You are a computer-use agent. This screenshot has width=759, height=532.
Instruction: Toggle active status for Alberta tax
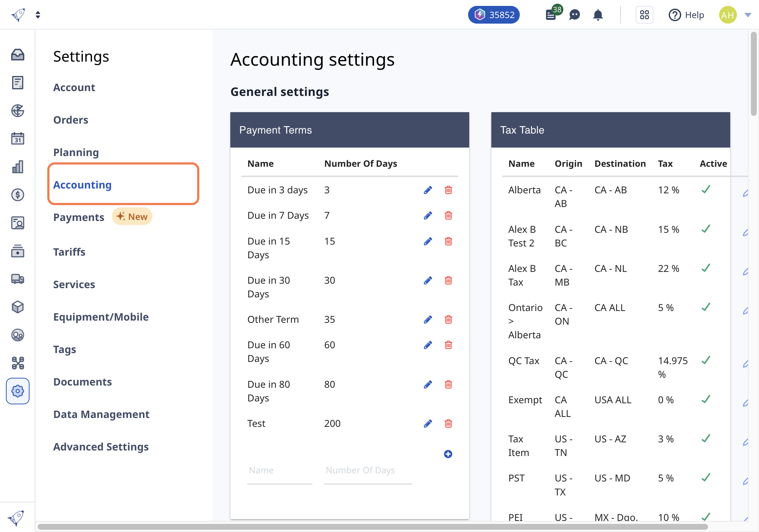(x=705, y=190)
